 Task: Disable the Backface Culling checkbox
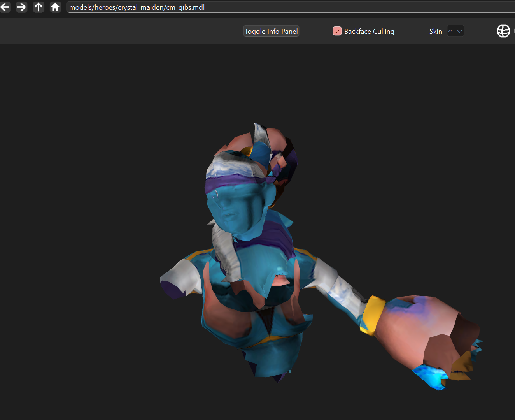coord(337,31)
